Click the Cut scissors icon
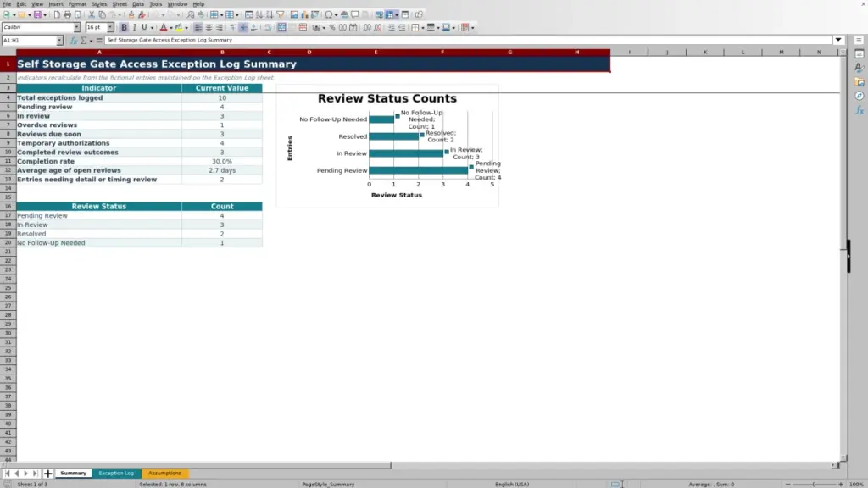This screenshot has width=868, height=488. 92,15
